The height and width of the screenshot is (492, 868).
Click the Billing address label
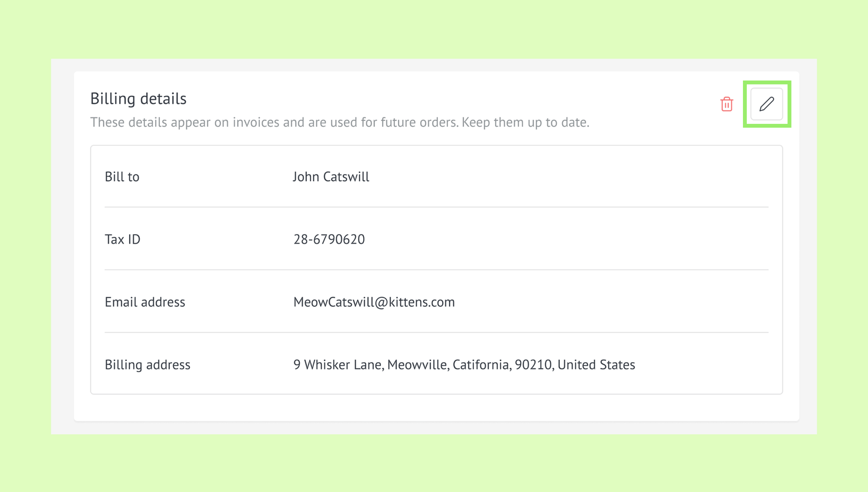147,365
